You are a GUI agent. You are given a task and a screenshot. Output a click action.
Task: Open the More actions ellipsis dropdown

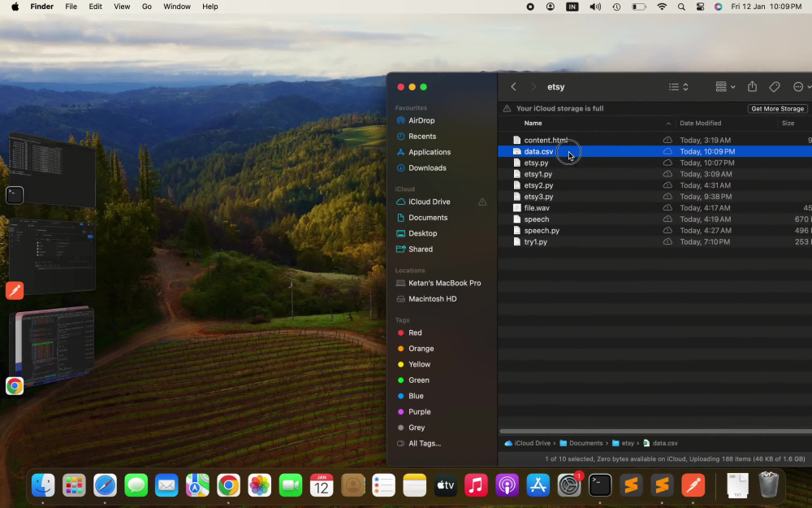pos(801,87)
